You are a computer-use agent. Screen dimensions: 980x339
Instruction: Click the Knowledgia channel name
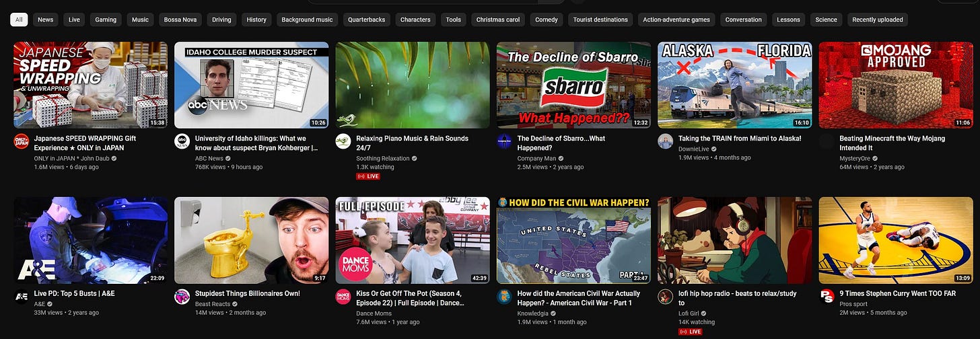click(x=533, y=313)
